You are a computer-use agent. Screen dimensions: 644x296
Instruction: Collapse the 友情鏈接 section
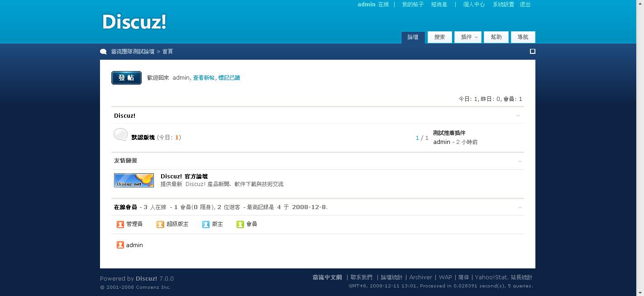(x=520, y=161)
